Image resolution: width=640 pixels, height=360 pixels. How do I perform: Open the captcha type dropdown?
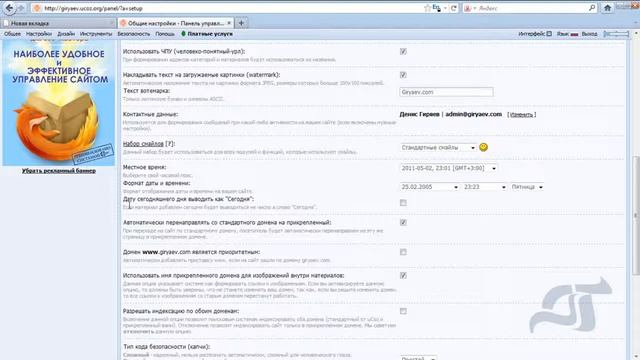pos(418,357)
